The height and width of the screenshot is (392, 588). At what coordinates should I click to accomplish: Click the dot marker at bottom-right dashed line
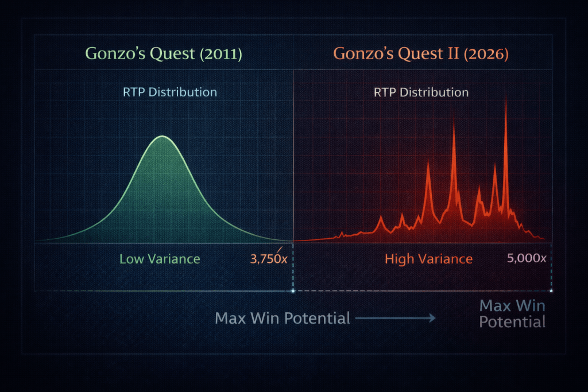point(551,291)
